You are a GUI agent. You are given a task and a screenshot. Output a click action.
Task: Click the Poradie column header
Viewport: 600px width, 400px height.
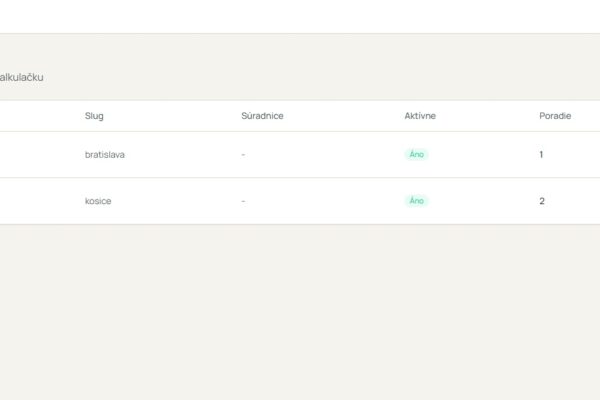[555, 116]
